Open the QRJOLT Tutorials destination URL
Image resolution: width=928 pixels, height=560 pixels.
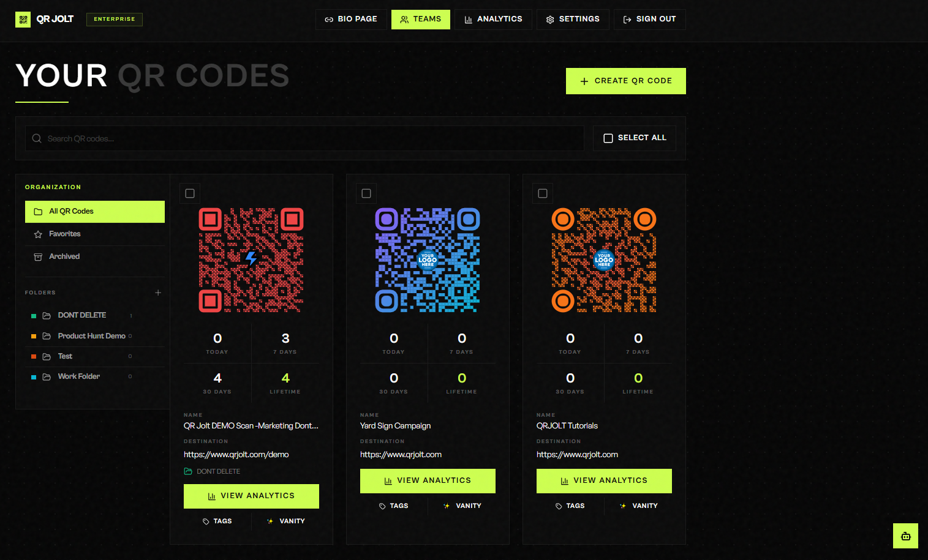[x=577, y=455]
